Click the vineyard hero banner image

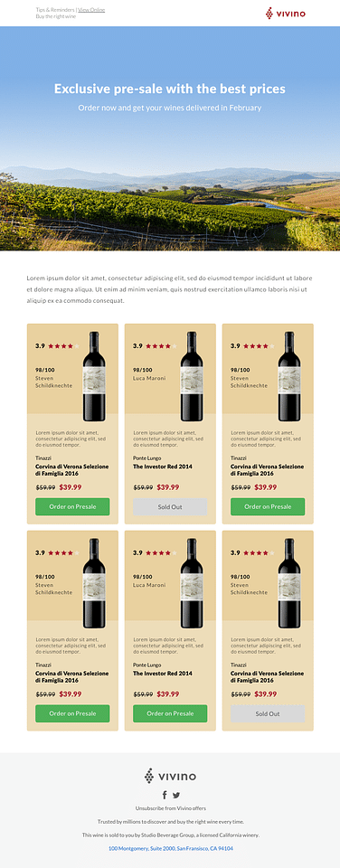170,138
